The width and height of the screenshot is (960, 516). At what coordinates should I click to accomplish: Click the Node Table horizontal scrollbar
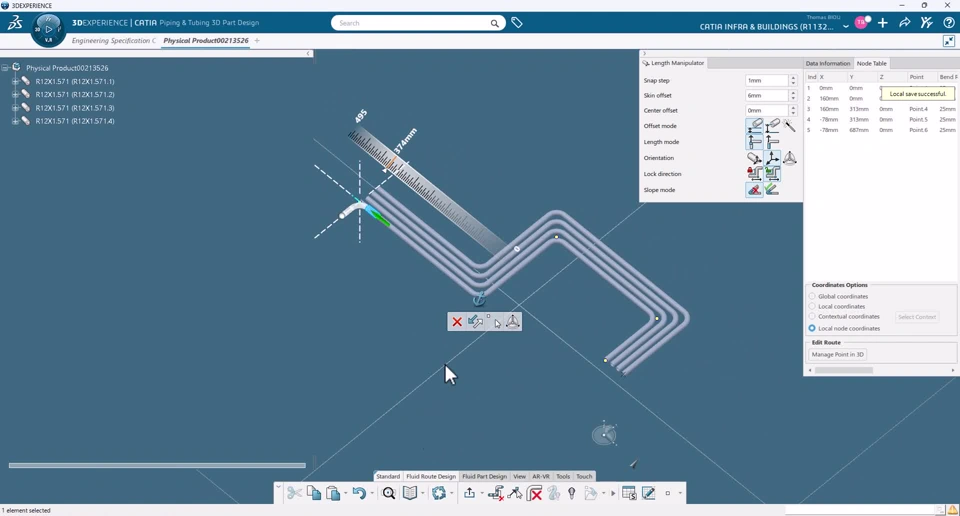click(843, 370)
